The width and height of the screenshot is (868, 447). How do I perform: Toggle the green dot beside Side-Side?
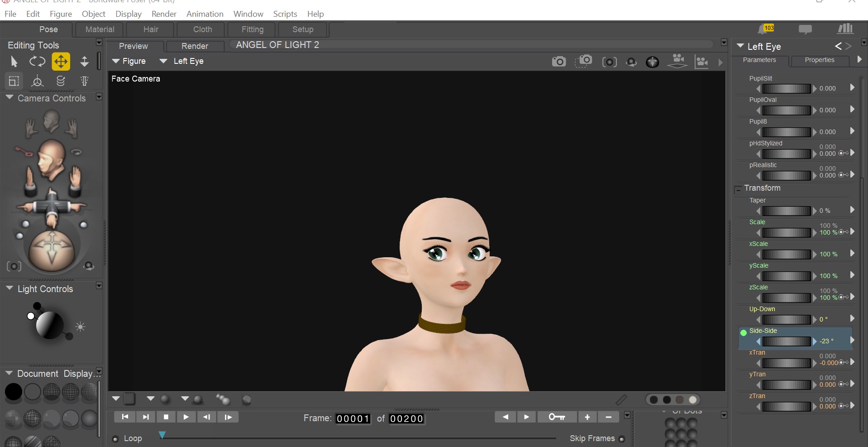tap(743, 333)
